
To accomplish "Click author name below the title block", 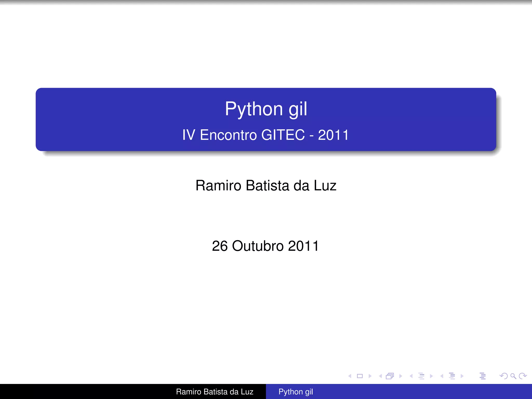I will (266, 185).
